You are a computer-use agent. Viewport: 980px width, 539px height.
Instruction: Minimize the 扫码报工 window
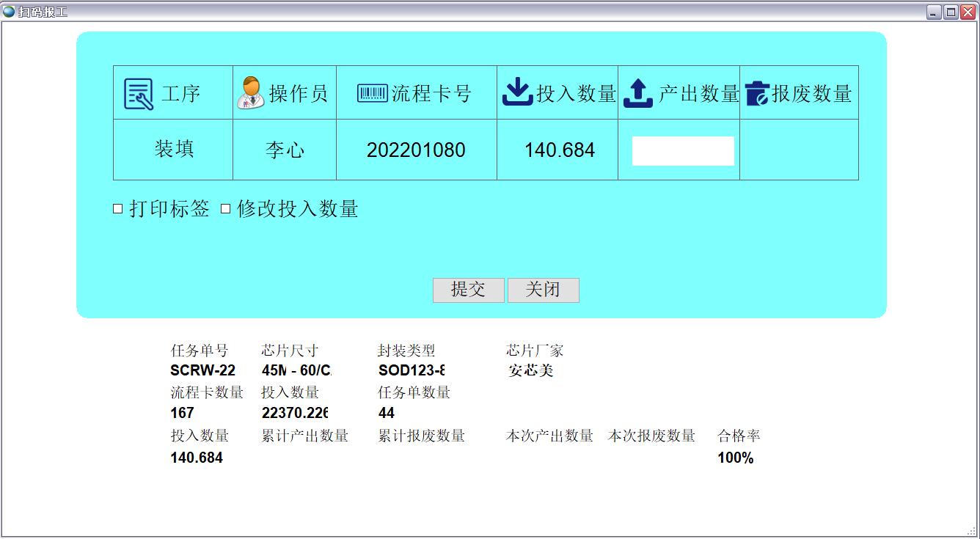[x=934, y=12]
